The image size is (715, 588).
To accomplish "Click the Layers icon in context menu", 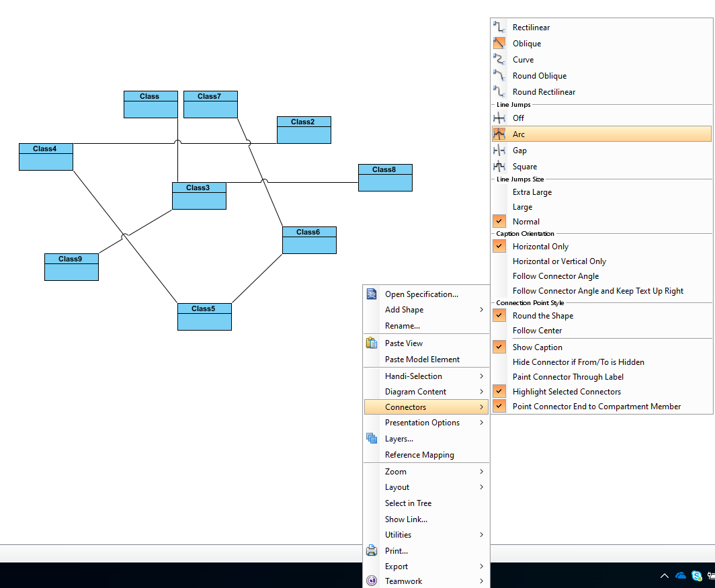I will pyautogui.click(x=372, y=438).
